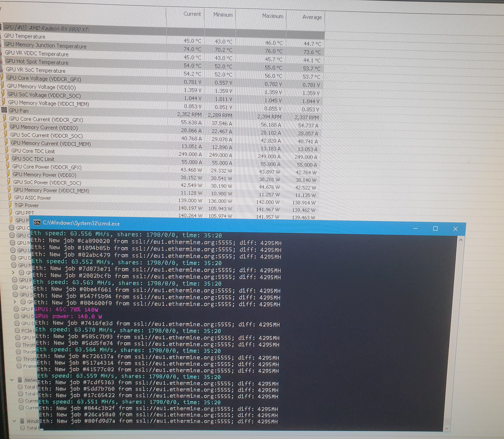Click lightning icon beside GPU ASIC Power
504x439 pixels.
click(x=10, y=197)
